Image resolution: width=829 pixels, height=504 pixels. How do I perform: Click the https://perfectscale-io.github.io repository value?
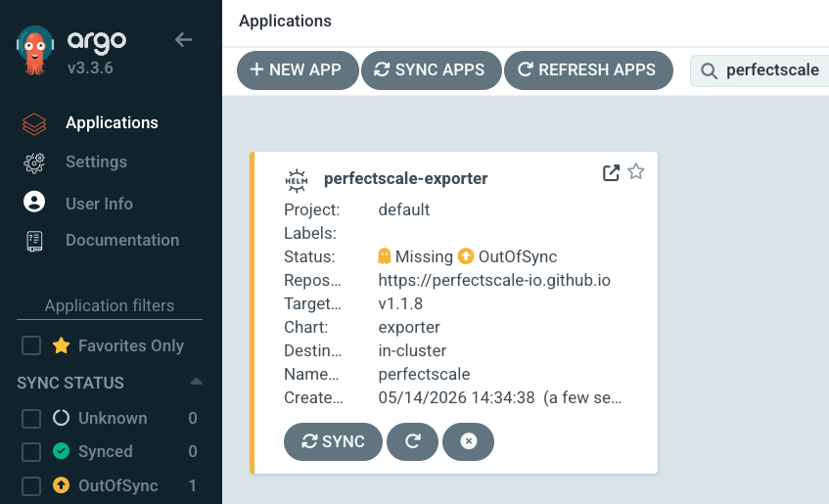pyautogui.click(x=494, y=280)
